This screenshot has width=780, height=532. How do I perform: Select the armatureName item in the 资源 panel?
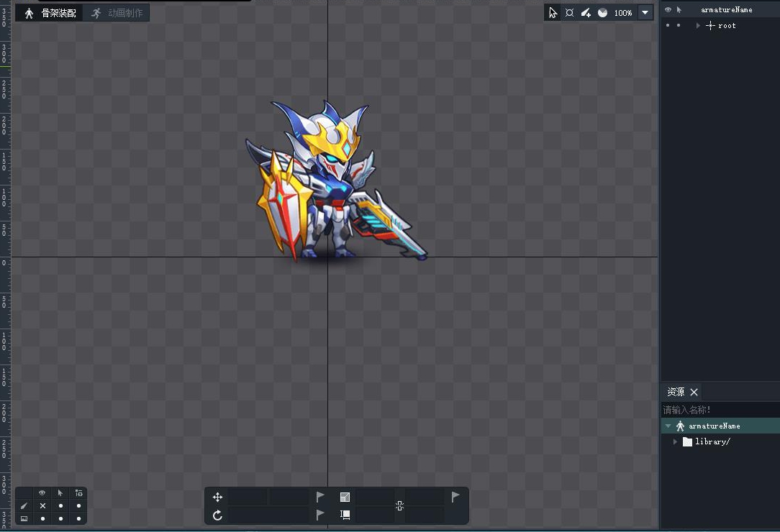coord(720,426)
